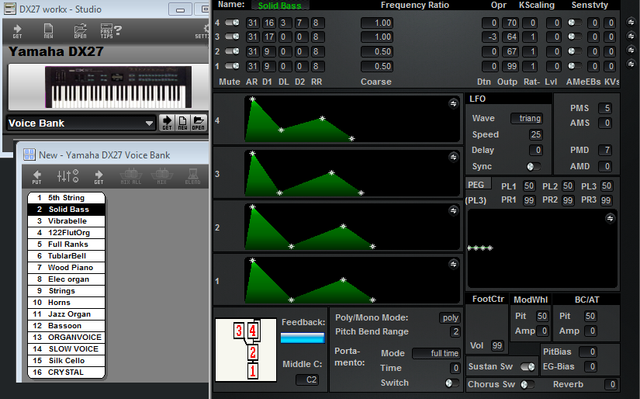
Task: Open Portamento Mode full time selector
Action: pos(436,353)
